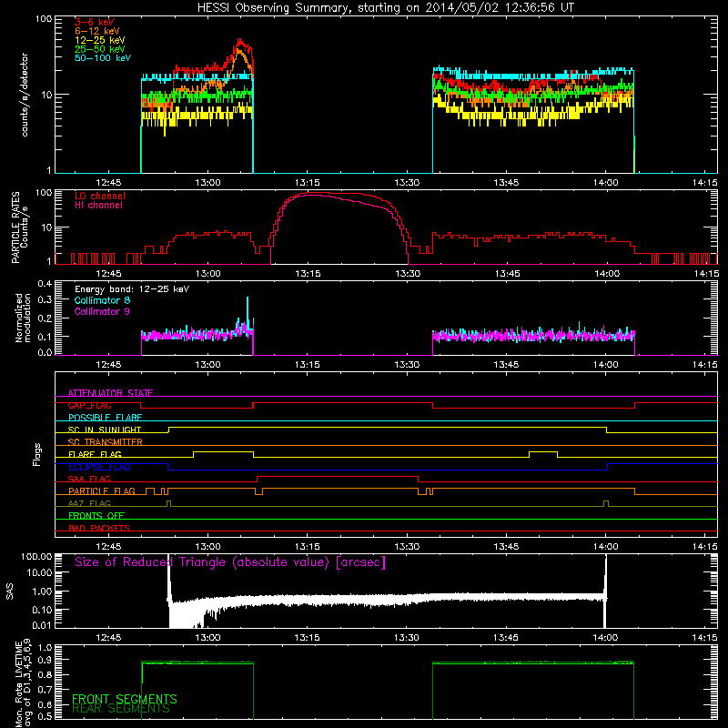Click the ATTENUATOR STATE flag label

pyautogui.click(x=110, y=393)
